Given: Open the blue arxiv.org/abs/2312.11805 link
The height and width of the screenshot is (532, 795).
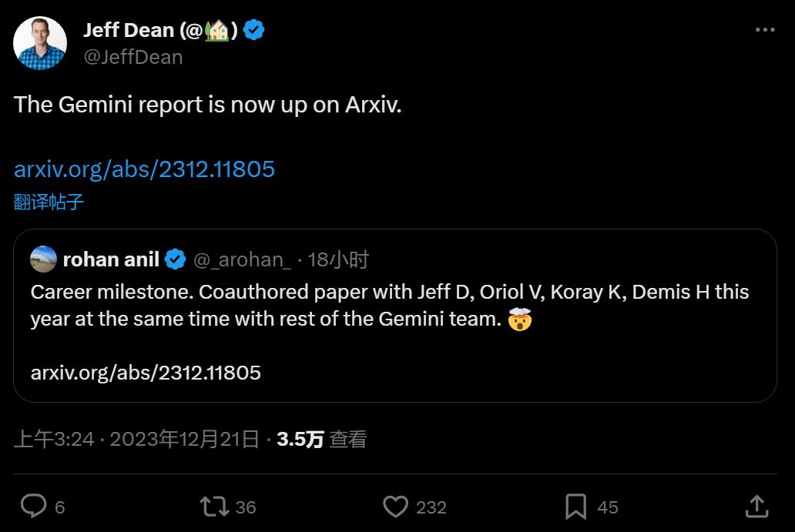Looking at the screenshot, I should pyautogui.click(x=144, y=169).
